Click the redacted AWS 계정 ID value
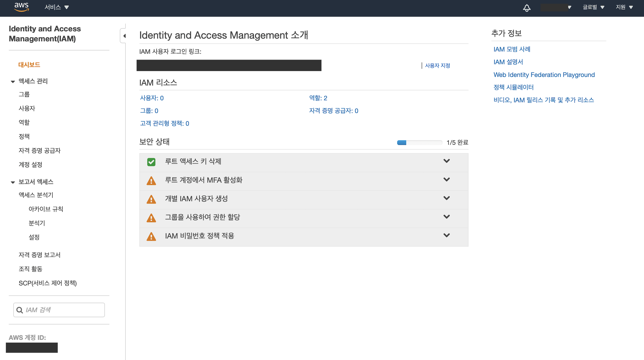 click(32, 348)
